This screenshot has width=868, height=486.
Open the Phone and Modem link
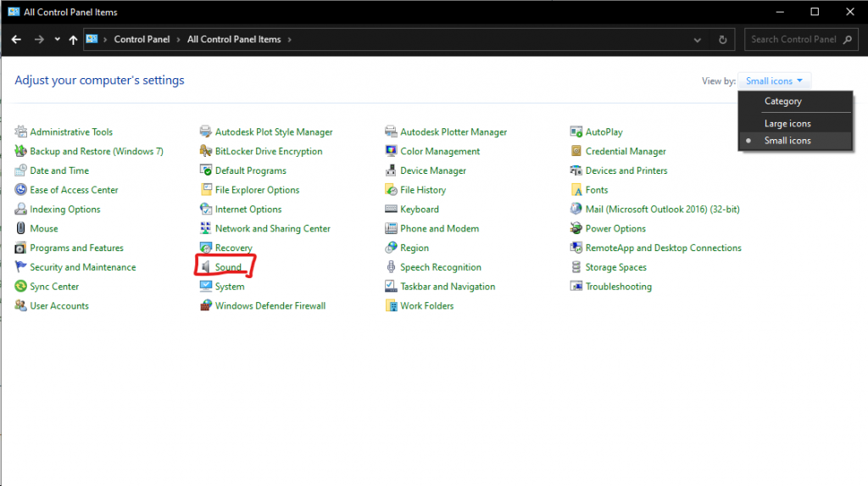click(440, 228)
